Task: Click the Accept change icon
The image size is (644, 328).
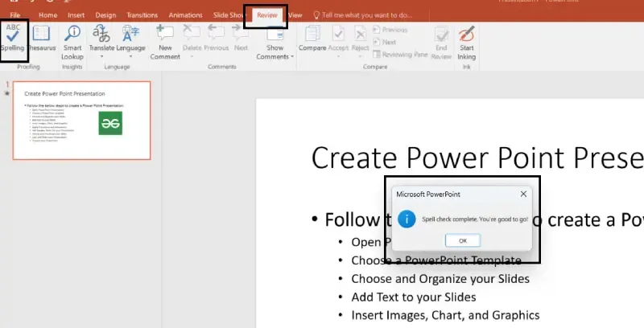Action: click(338, 33)
